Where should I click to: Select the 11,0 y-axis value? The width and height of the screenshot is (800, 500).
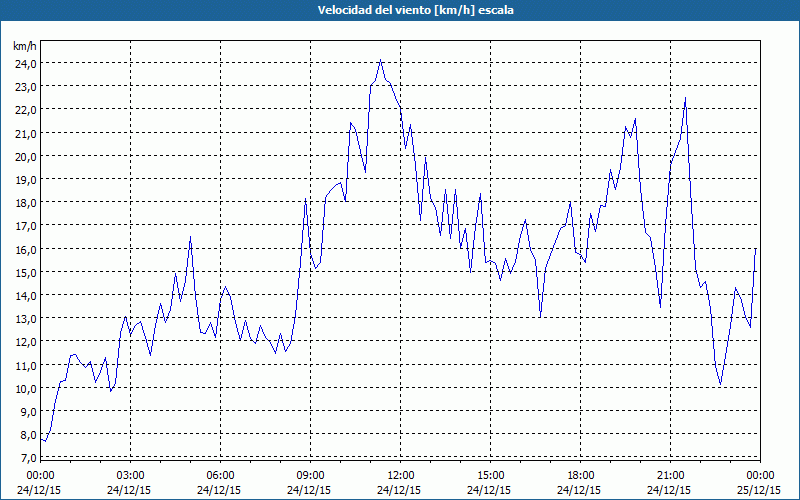pos(26,365)
